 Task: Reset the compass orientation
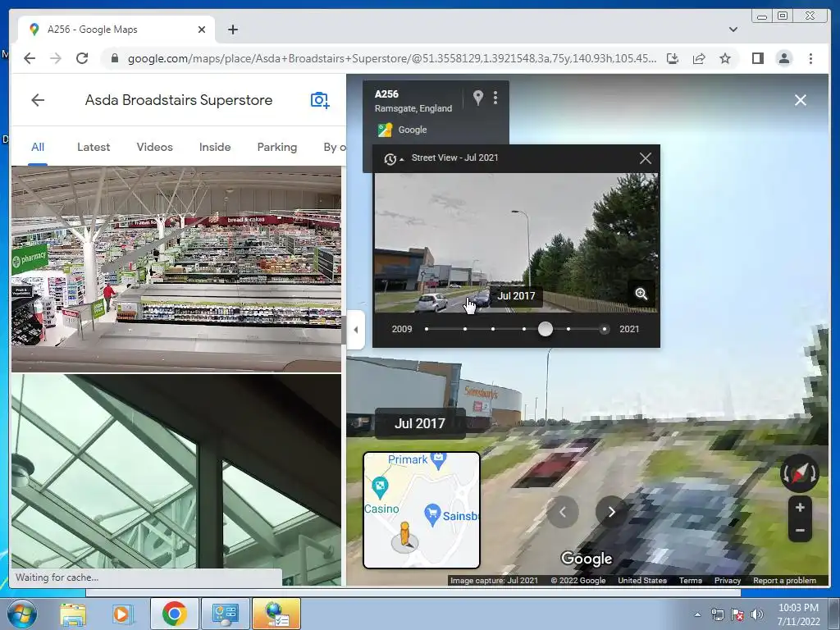point(799,473)
